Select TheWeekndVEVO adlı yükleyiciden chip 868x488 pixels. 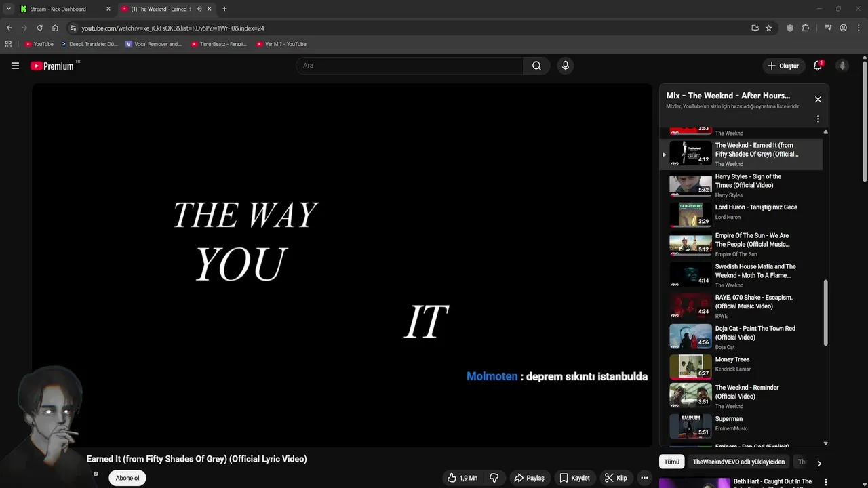click(x=738, y=462)
